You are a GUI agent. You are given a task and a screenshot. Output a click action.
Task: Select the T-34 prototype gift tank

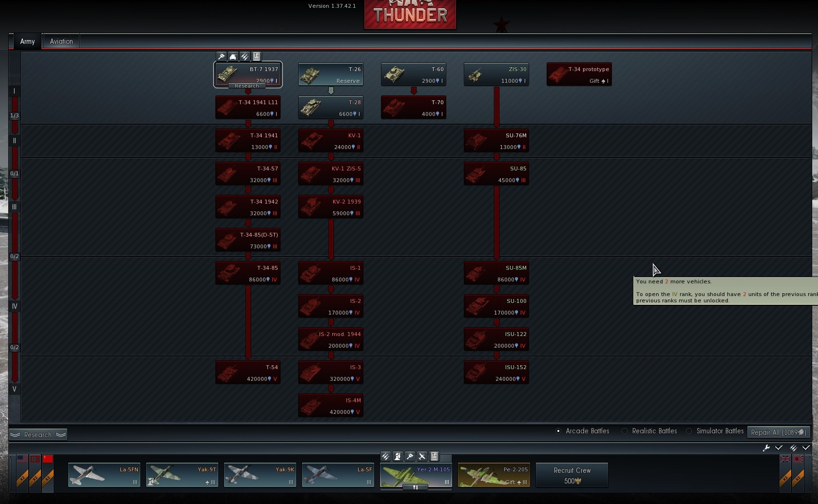579,75
